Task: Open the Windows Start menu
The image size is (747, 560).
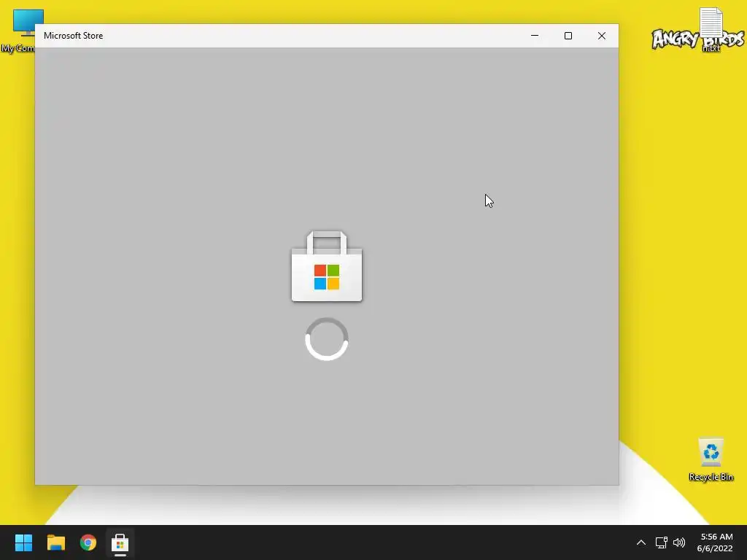Action: point(23,542)
